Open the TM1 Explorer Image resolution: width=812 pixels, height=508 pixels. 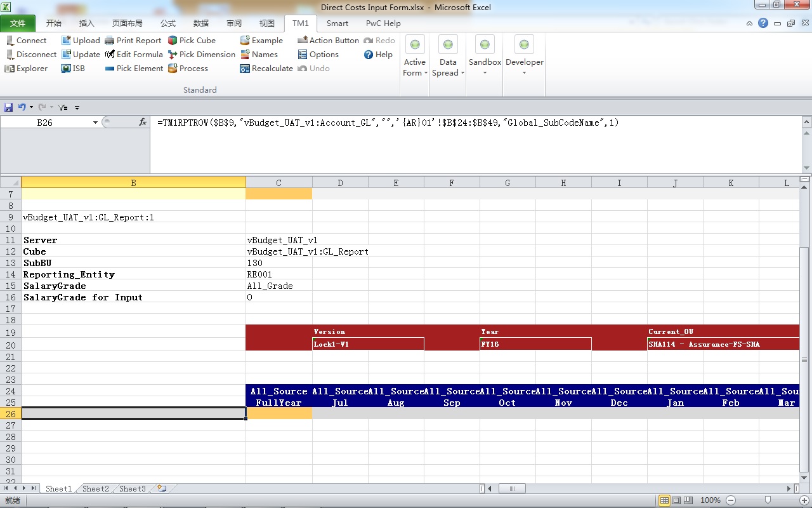(x=26, y=68)
